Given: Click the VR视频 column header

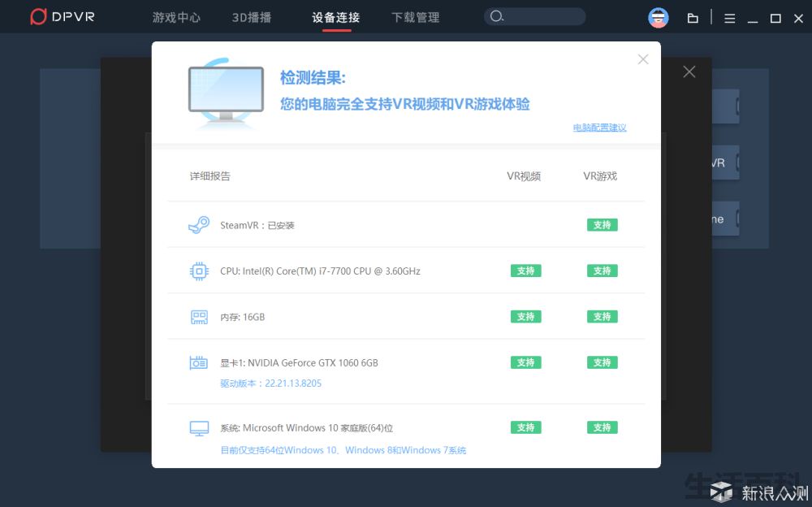Looking at the screenshot, I should (524, 176).
